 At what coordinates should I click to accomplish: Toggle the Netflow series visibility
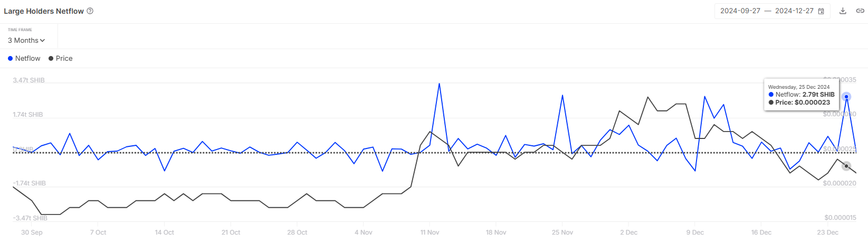tap(24, 59)
